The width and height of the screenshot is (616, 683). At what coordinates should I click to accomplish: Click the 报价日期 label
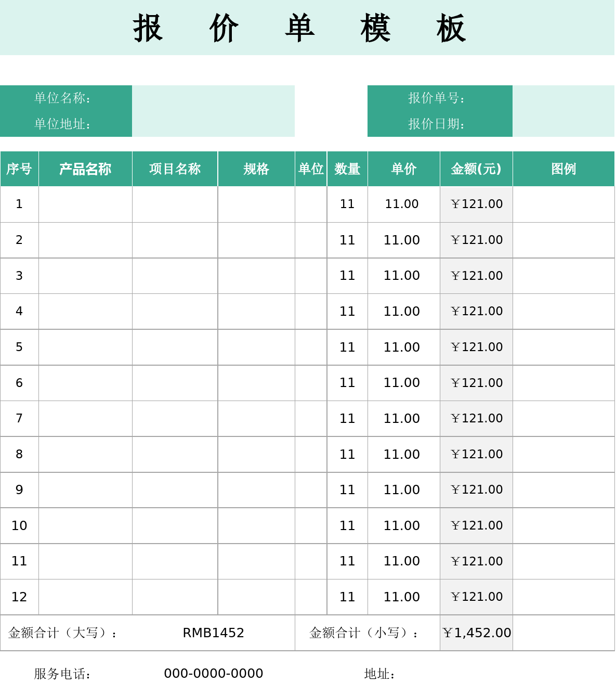436,124
